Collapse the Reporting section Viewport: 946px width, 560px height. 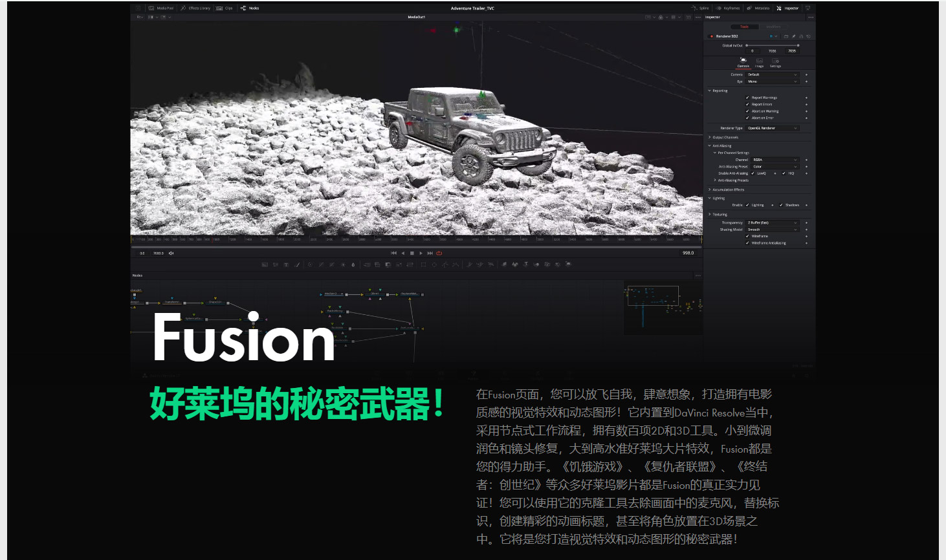click(710, 91)
